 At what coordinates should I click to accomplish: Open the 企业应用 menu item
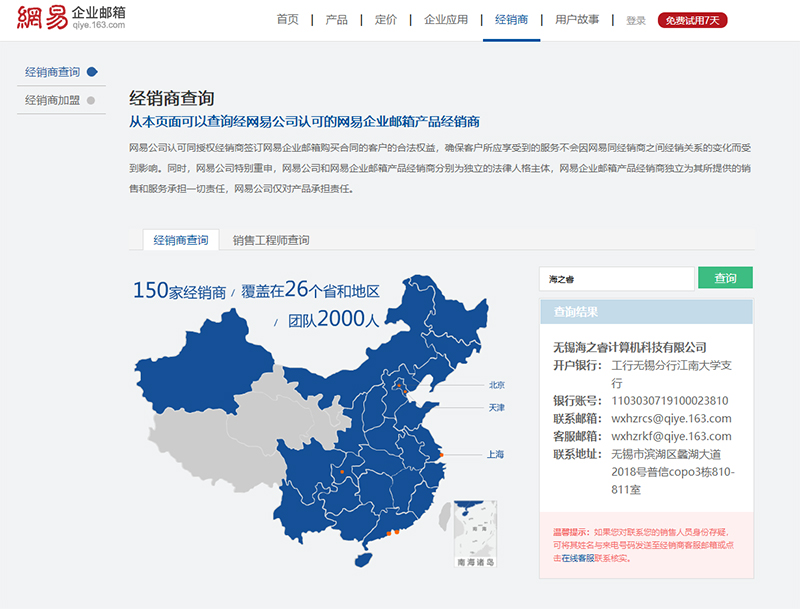(x=446, y=19)
